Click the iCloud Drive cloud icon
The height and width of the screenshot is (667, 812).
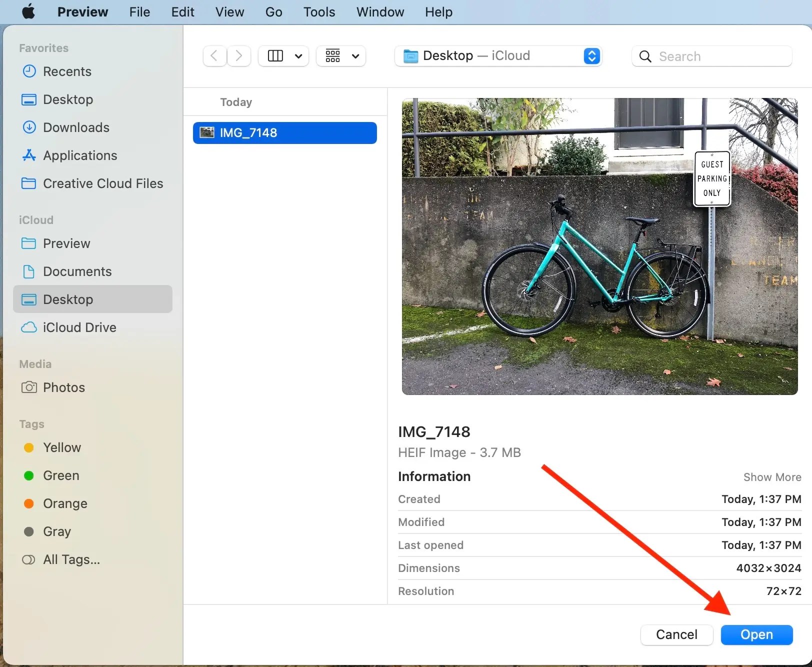(x=28, y=327)
